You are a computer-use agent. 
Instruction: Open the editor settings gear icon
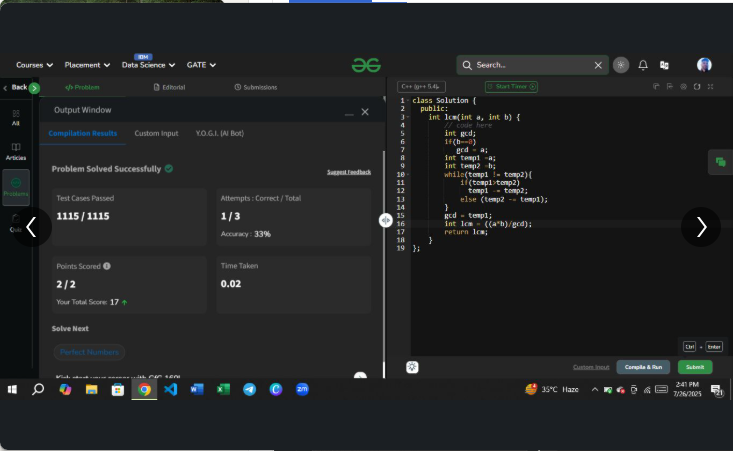point(683,86)
